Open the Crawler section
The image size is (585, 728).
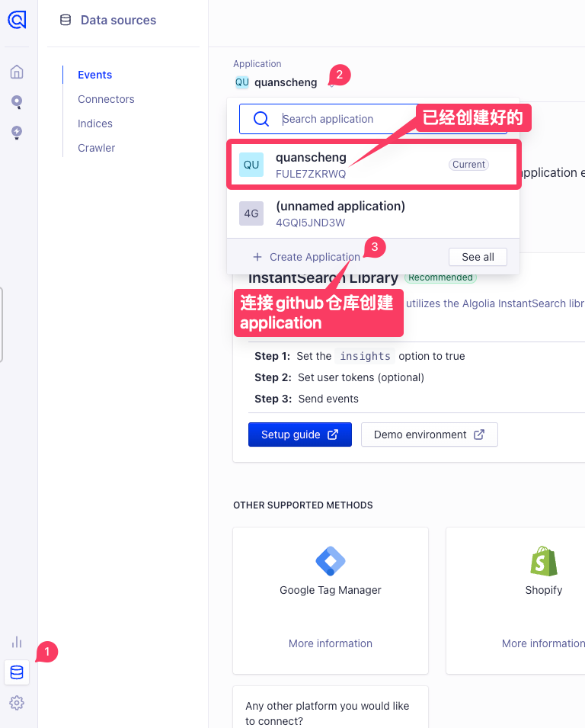tap(96, 148)
